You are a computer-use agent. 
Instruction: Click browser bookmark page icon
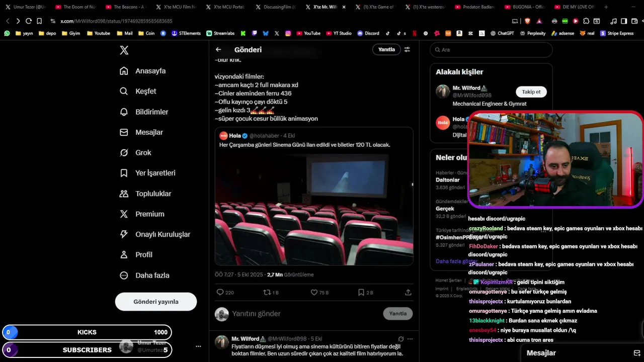pyautogui.click(x=39, y=21)
